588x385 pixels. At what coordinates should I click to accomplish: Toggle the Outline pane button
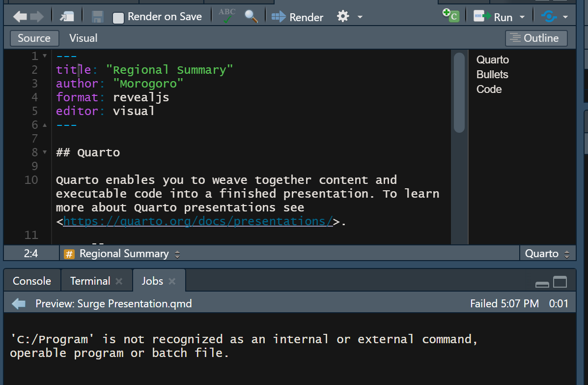(536, 38)
